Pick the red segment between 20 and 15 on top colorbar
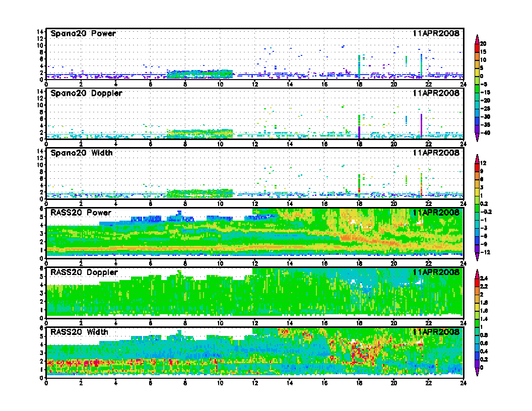Screen dimensions: 532x411 [x=477, y=48]
